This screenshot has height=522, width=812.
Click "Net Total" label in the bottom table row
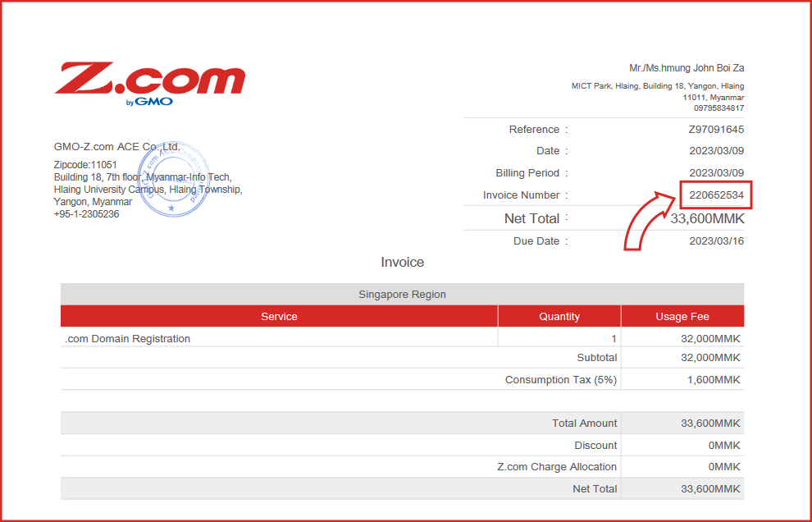[595, 489]
